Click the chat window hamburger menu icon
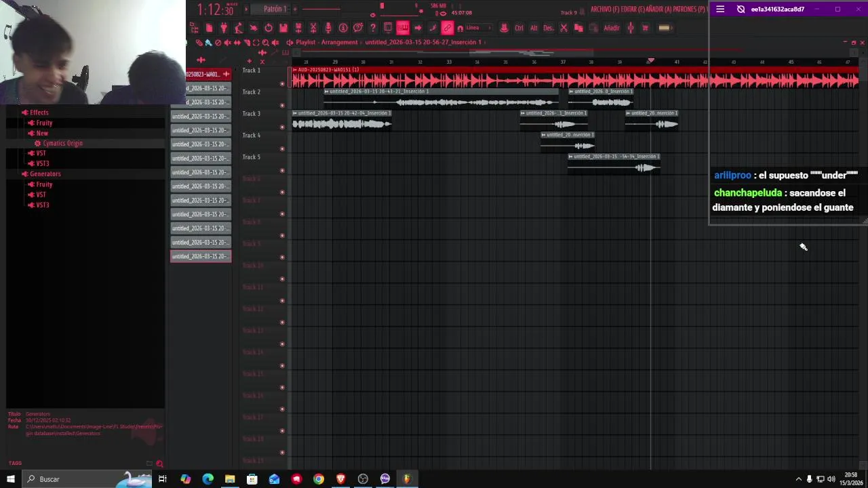 720,9
